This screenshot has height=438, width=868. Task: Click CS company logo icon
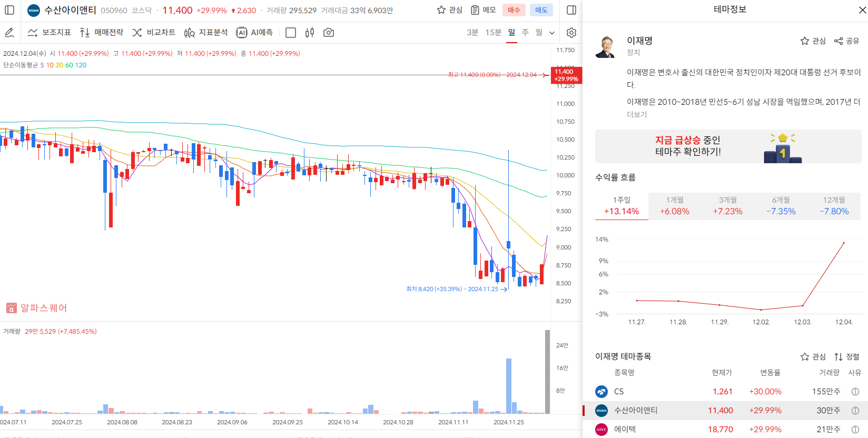point(601,392)
